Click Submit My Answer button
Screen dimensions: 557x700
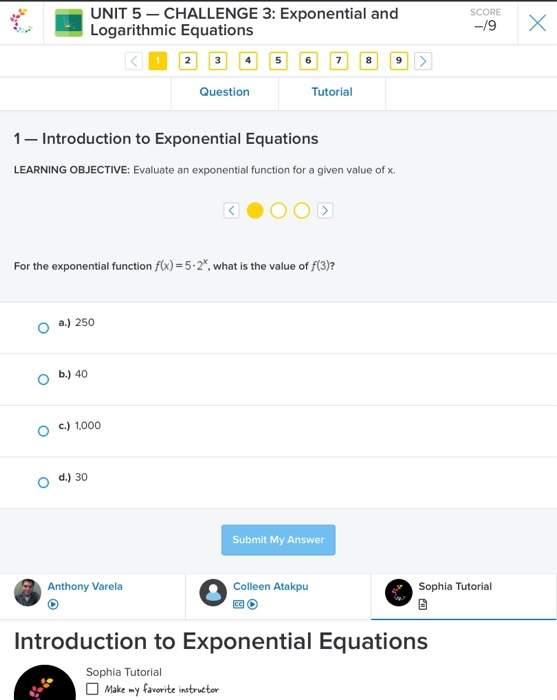pos(278,540)
